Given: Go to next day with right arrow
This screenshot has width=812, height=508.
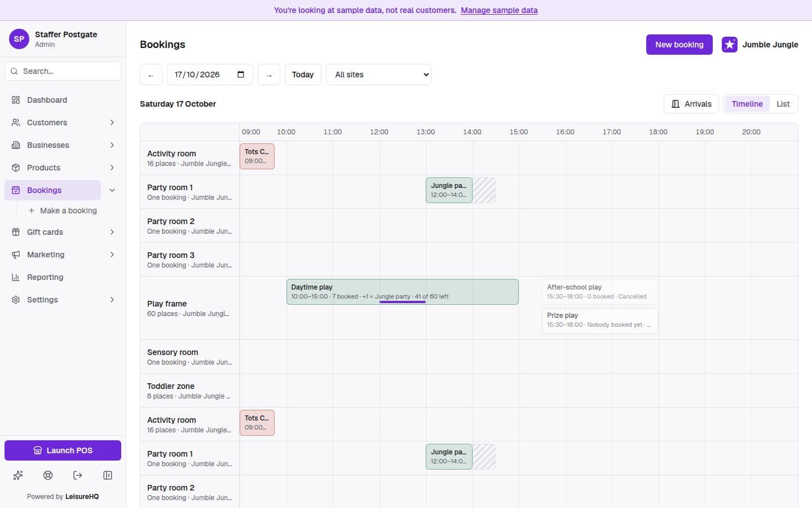Looking at the screenshot, I should pyautogui.click(x=269, y=75).
